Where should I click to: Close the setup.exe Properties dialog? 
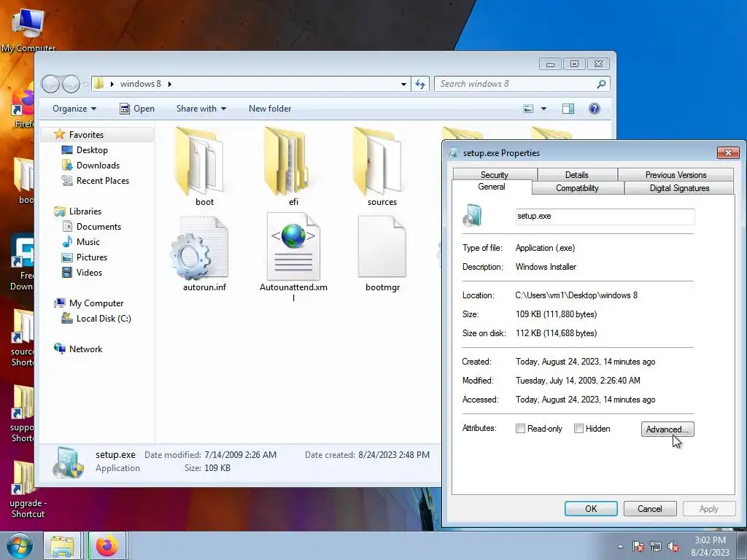[x=728, y=152]
